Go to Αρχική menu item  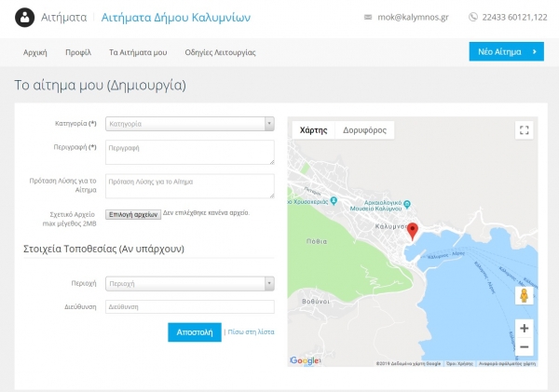35,52
